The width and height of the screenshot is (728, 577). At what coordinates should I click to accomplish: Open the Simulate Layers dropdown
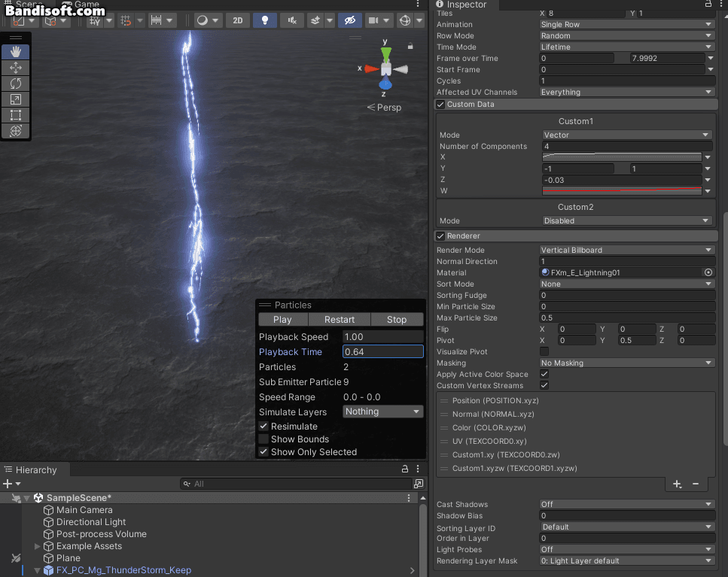[x=382, y=411]
